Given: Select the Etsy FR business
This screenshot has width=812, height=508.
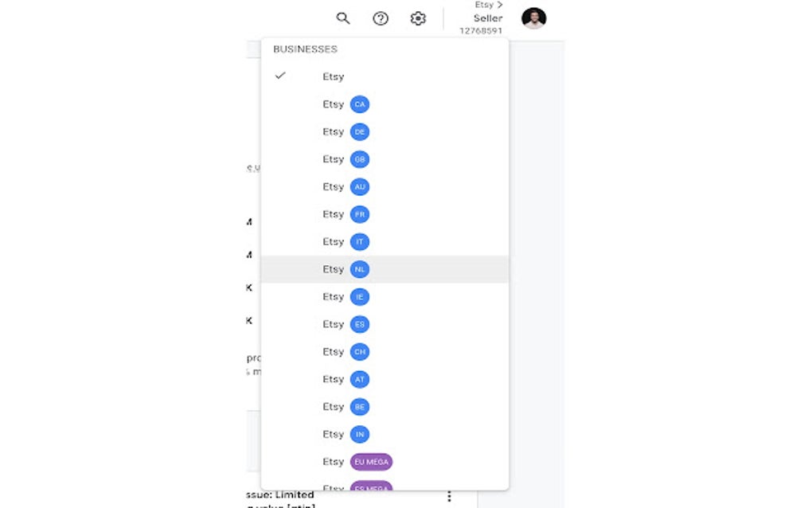Looking at the screenshot, I should pyautogui.click(x=345, y=214).
